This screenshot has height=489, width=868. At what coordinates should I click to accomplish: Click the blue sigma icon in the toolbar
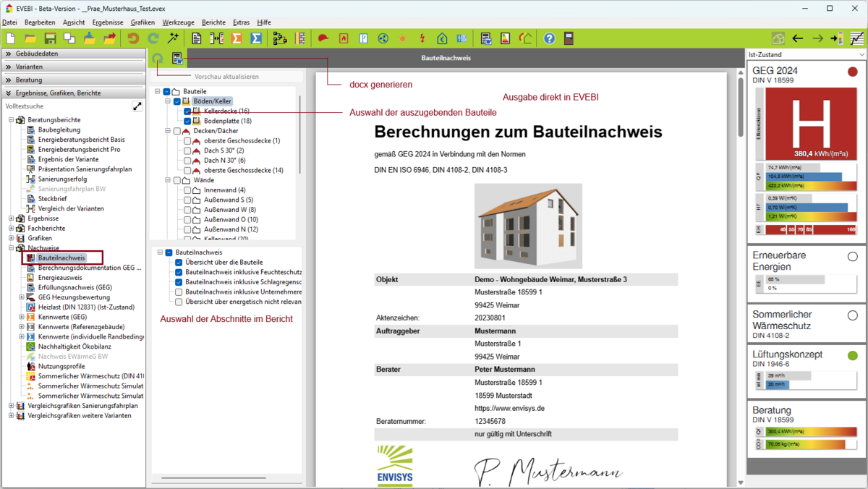(x=256, y=38)
